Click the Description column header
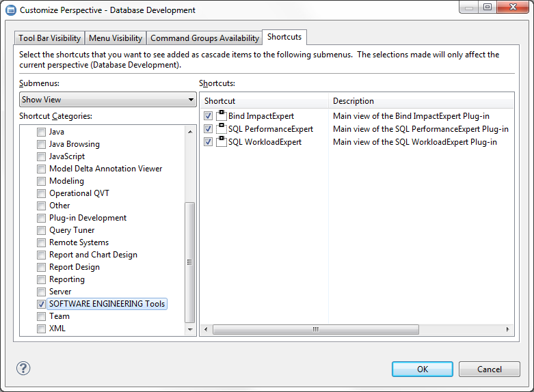Image resolution: width=534 pixels, height=392 pixels. [x=353, y=101]
